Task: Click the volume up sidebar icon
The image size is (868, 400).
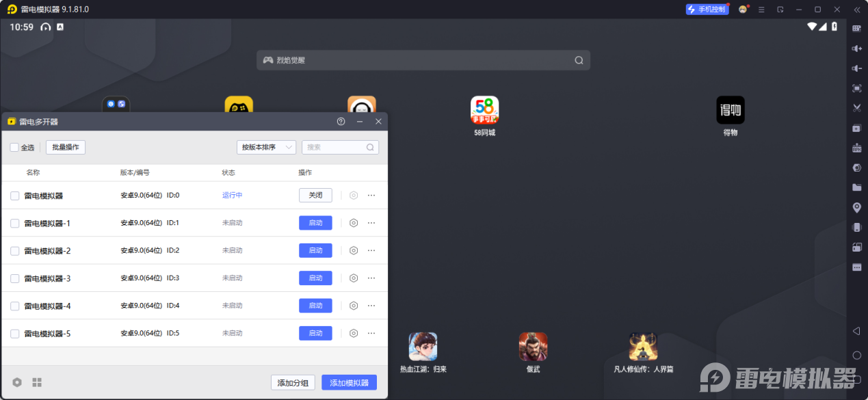Action: pos(856,49)
